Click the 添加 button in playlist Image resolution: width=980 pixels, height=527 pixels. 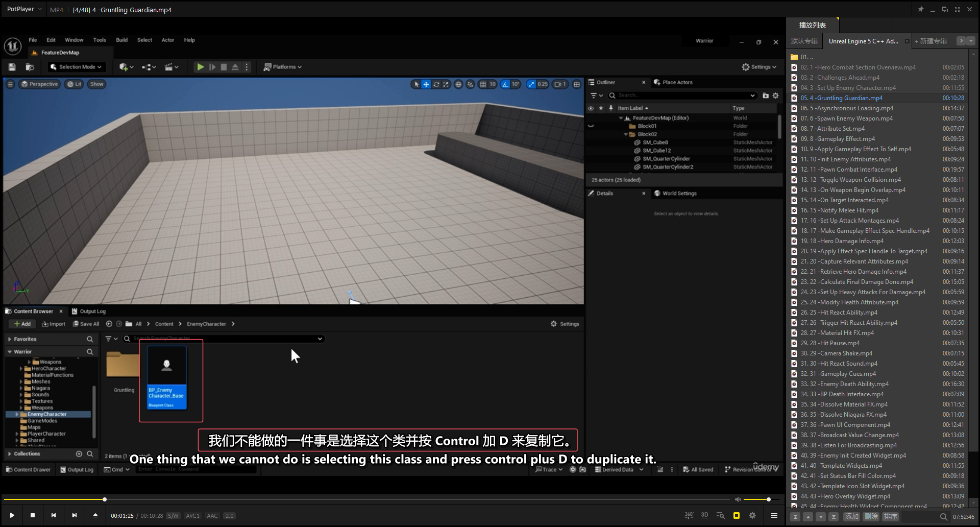[x=852, y=516]
